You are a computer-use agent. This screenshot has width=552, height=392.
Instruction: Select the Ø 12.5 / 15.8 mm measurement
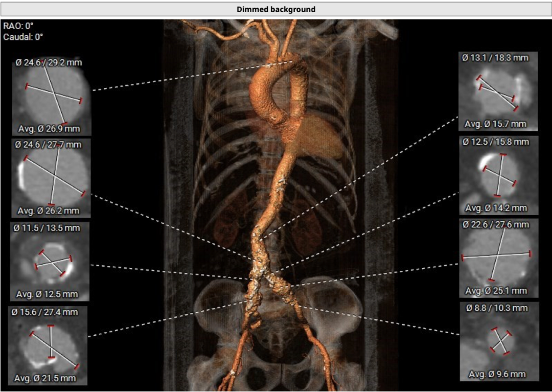(x=496, y=142)
